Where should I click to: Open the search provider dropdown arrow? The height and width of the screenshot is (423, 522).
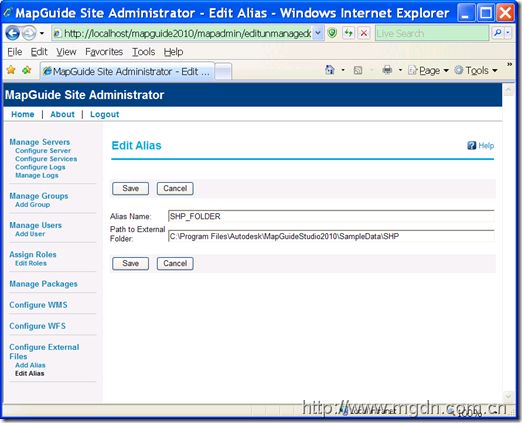click(x=508, y=33)
